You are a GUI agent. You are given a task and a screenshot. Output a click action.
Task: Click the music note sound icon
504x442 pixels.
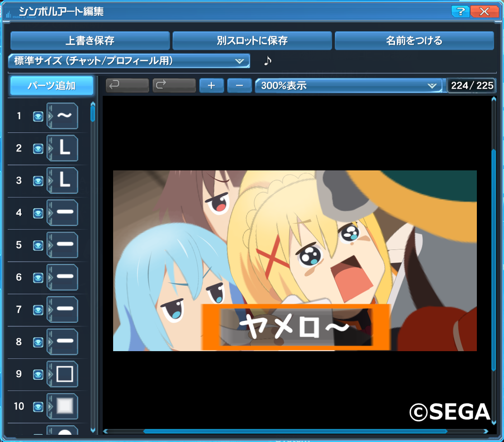267,61
